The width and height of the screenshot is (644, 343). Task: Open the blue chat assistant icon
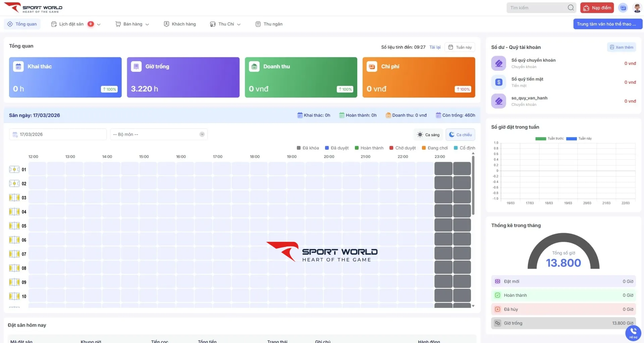click(x=623, y=8)
